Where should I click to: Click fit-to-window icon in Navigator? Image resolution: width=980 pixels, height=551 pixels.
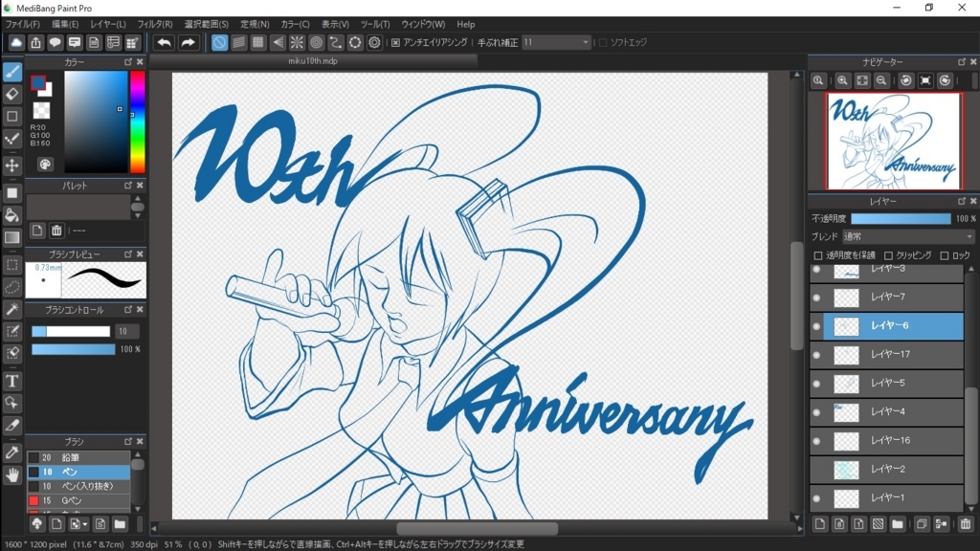(x=862, y=80)
